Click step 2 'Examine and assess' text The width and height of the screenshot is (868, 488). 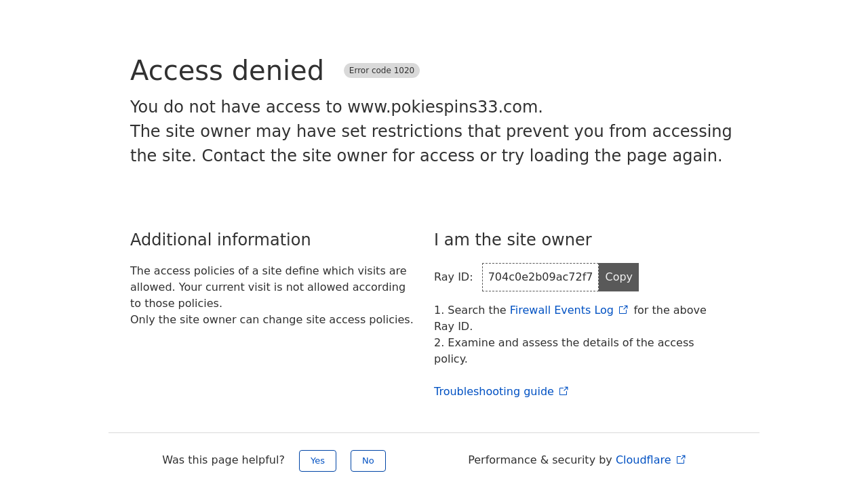[564, 351]
